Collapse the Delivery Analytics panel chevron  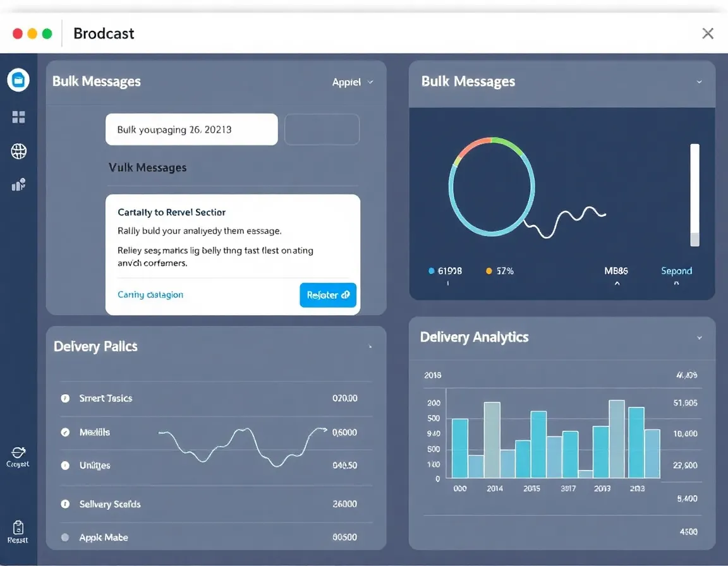point(699,338)
